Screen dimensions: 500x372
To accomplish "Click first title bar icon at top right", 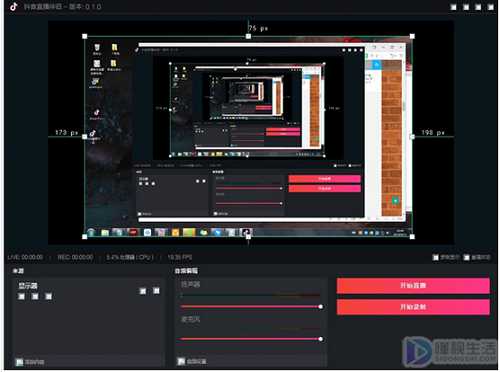I will pyautogui.click(x=454, y=7).
